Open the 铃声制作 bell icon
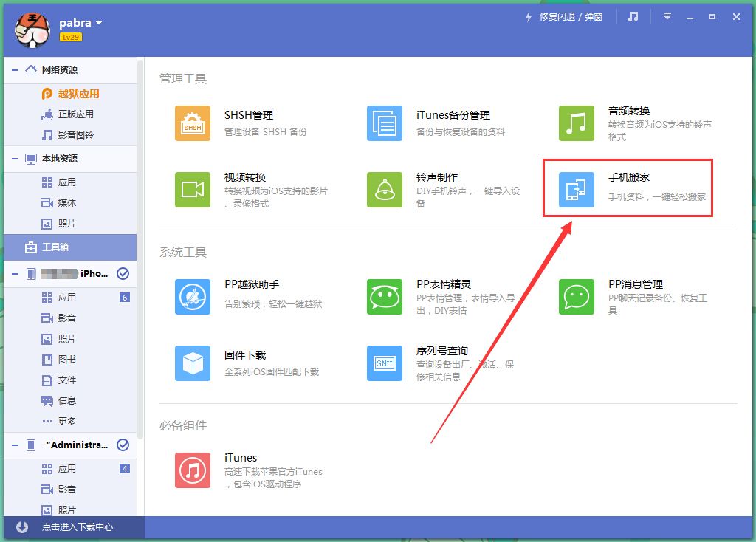Image resolution: width=756 pixels, height=542 pixels. (x=384, y=190)
